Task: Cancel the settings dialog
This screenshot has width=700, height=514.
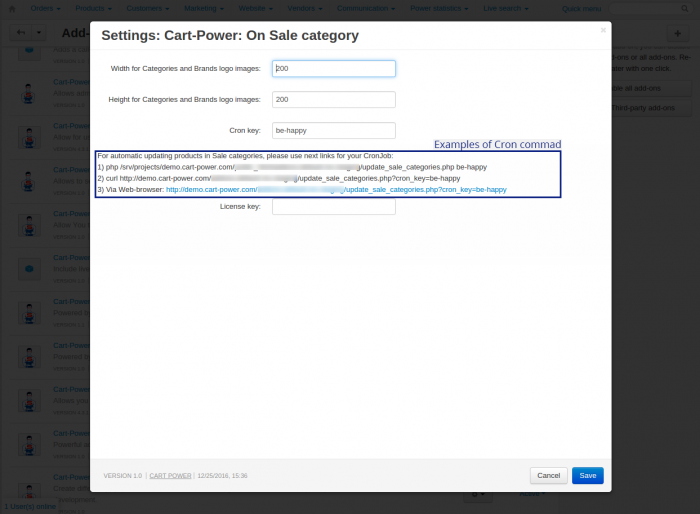Action: click(548, 476)
